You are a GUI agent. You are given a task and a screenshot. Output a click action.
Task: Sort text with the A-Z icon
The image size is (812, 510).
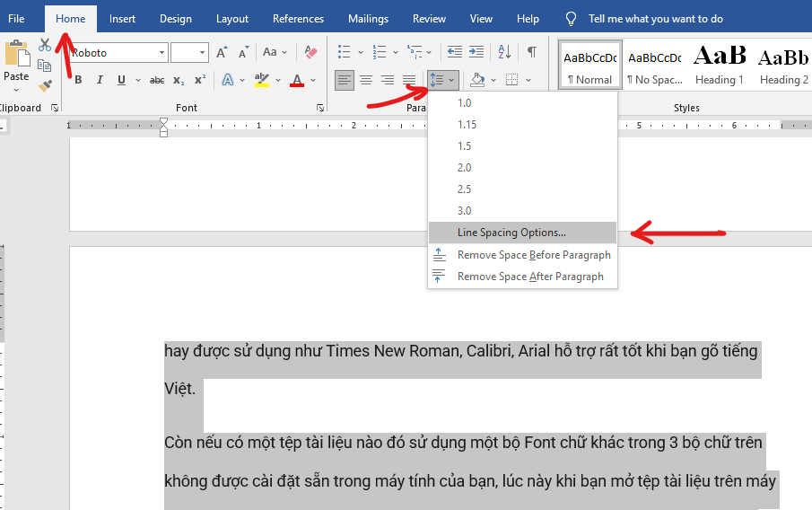[x=504, y=52]
